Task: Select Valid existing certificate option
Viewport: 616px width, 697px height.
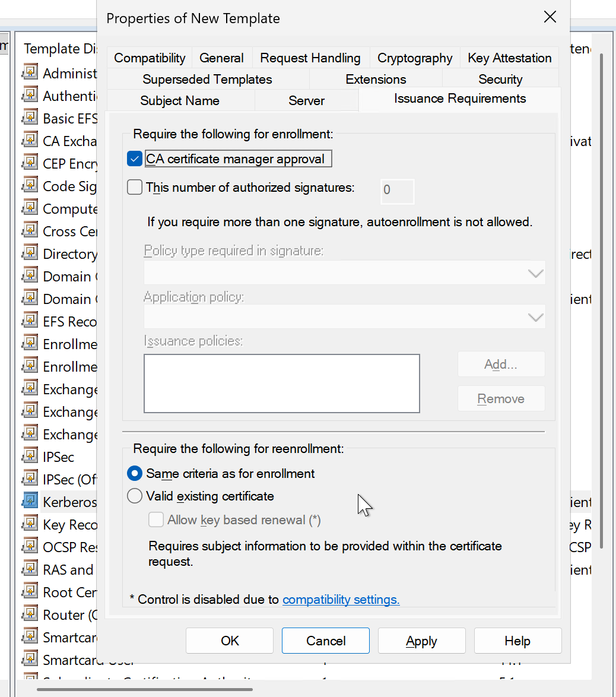Action: [135, 496]
